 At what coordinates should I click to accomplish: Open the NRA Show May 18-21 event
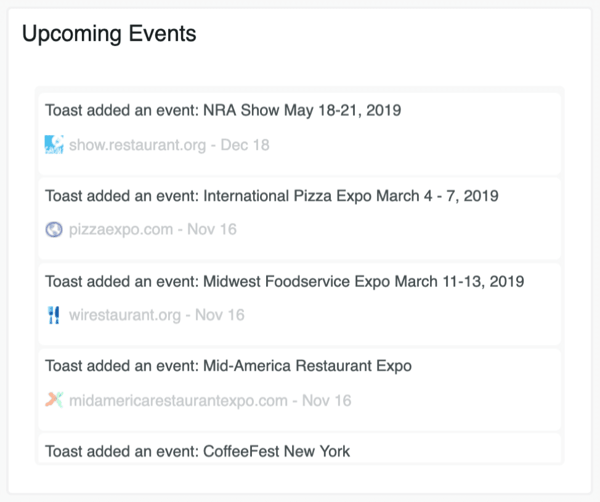[x=301, y=110]
